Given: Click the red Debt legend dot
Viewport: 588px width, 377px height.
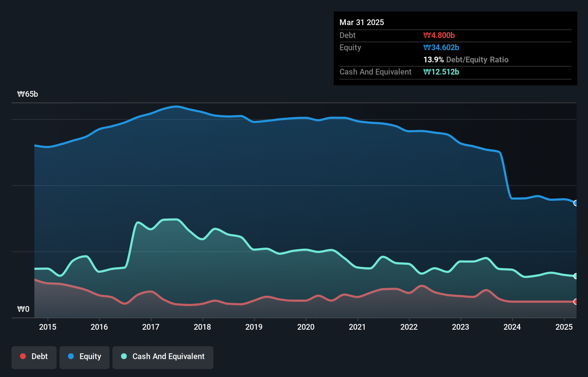Looking at the screenshot, I should pos(22,356).
